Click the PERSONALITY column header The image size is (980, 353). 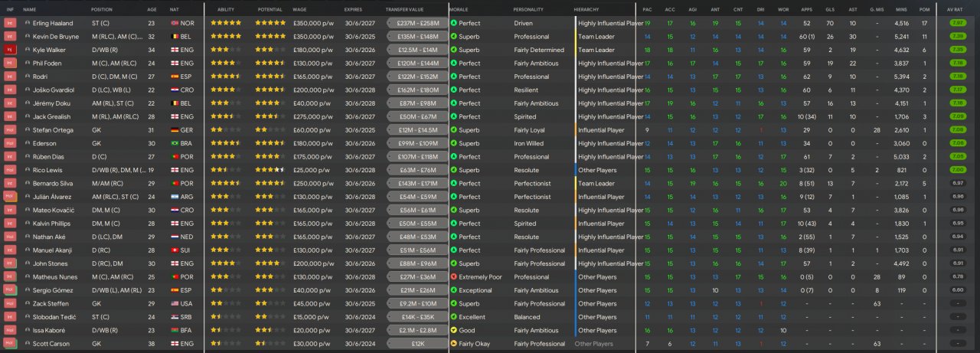click(529, 9)
